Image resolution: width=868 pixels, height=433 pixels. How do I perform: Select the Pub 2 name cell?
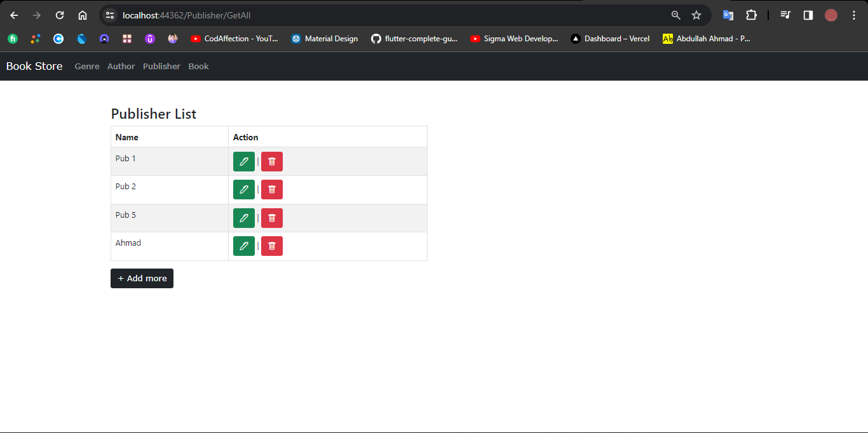point(170,190)
